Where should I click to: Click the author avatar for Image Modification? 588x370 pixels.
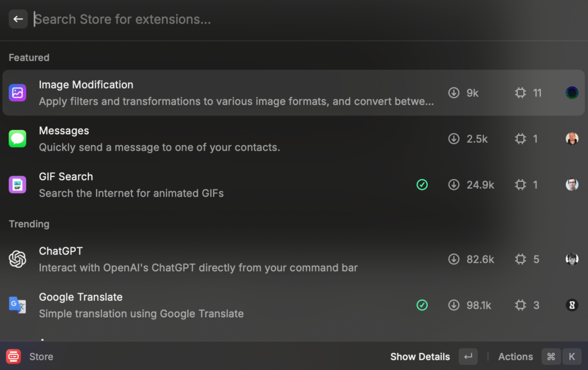572,92
